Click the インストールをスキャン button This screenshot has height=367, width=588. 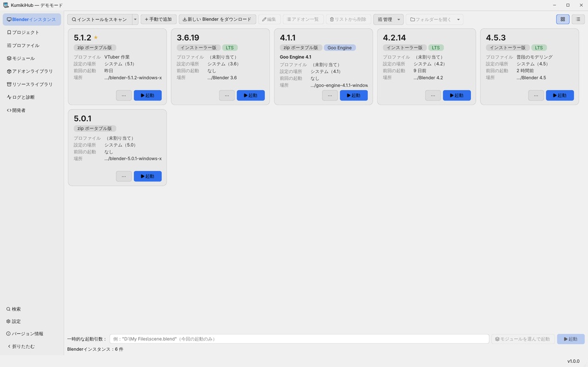point(100,20)
